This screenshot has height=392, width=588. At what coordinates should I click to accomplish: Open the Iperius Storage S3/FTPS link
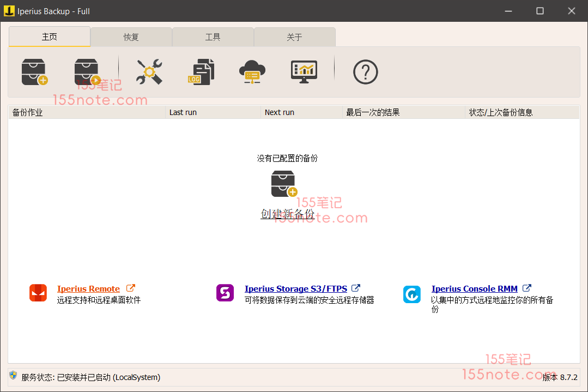pos(295,289)
